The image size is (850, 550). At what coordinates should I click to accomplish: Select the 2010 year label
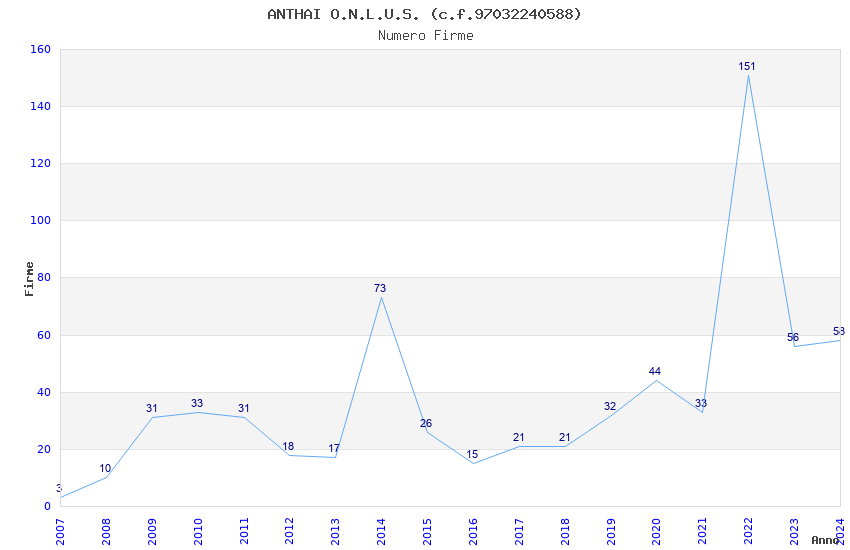coord(198,532)
